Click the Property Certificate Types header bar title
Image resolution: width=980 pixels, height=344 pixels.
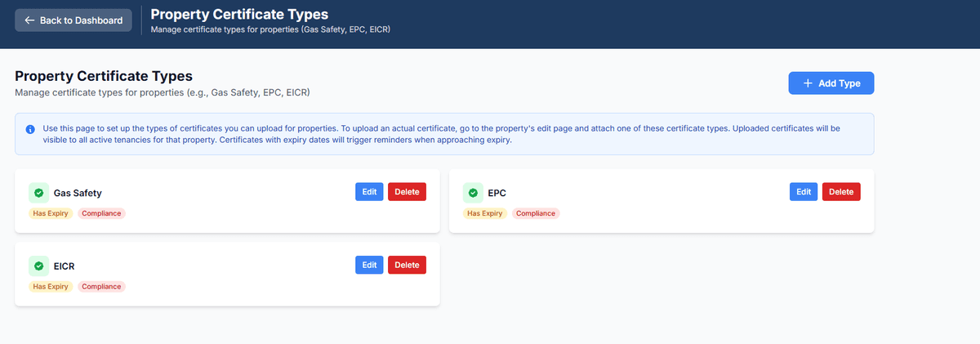239,15
